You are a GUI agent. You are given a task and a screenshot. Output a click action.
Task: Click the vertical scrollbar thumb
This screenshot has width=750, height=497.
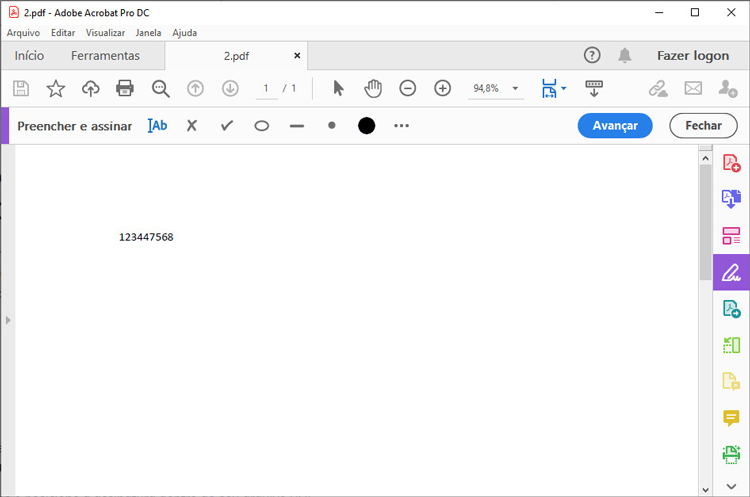coord(706,222)
